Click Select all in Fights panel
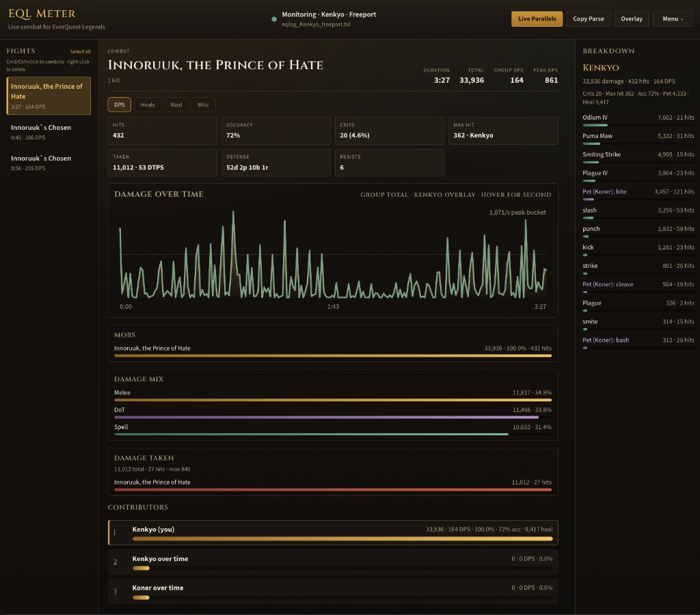 (81, 51)
